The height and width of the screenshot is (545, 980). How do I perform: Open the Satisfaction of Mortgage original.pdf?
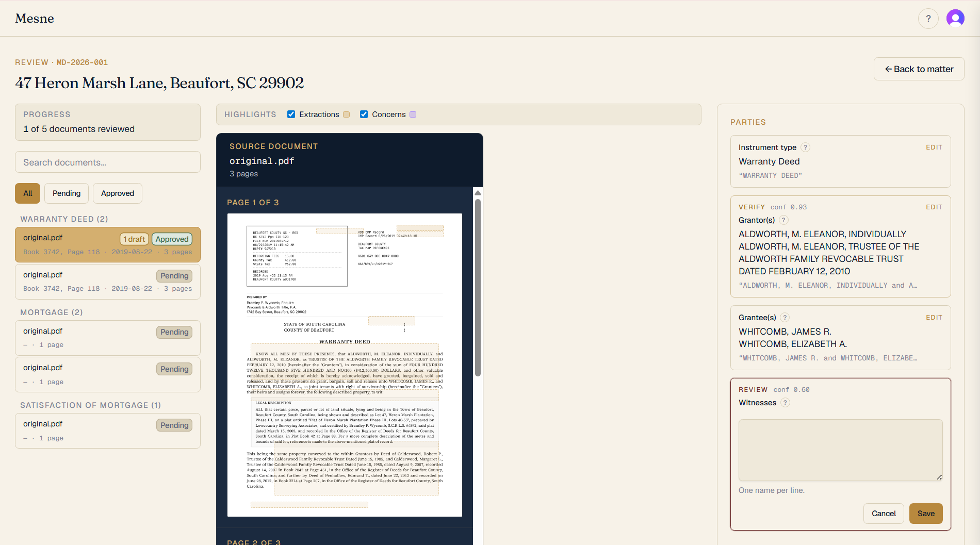[x=108, y=431]
